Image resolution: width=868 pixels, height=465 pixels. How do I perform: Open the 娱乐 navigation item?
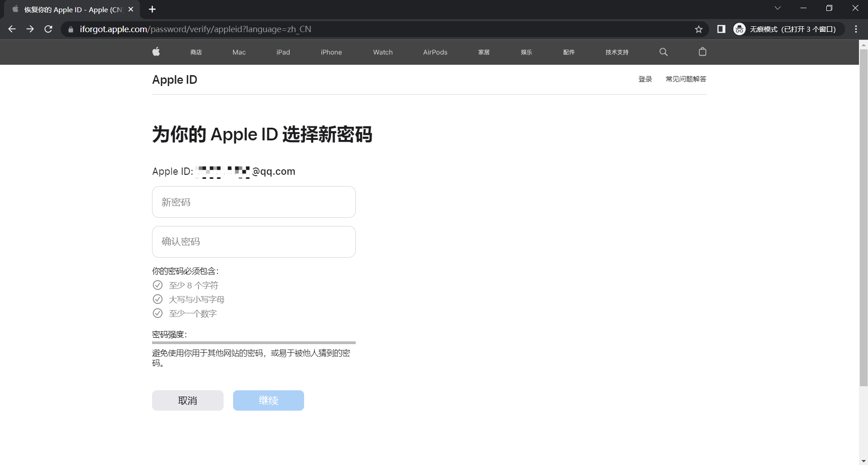click(x=526, y=52)
